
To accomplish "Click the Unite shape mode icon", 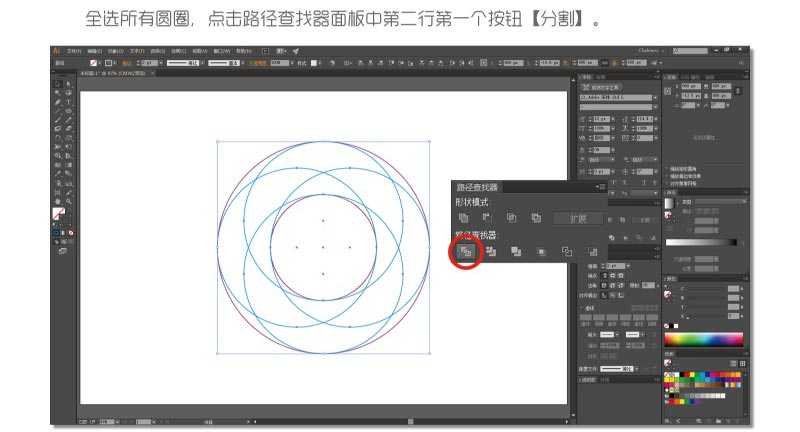I will (463, 218).
